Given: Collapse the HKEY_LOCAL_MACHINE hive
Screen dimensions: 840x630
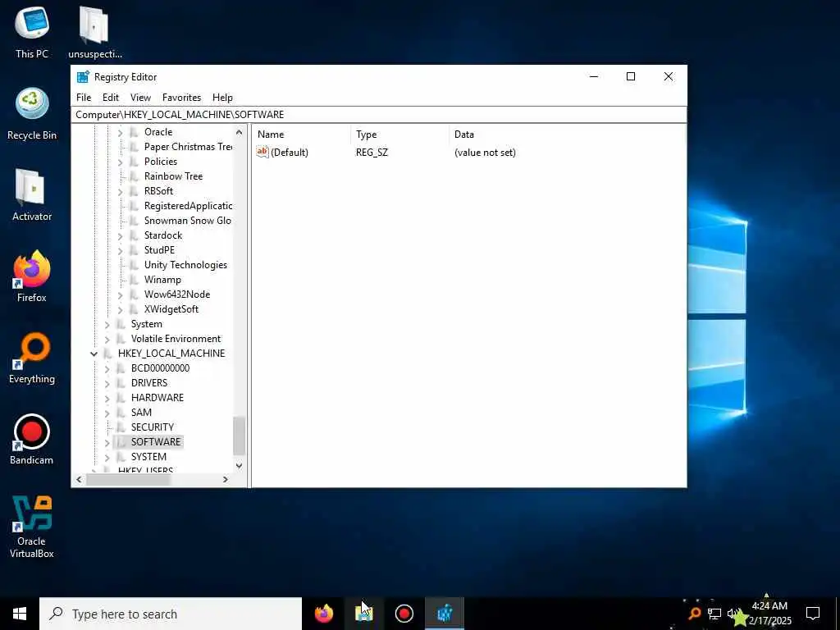Looking at the screenshot, I should (x=94, y=354).
